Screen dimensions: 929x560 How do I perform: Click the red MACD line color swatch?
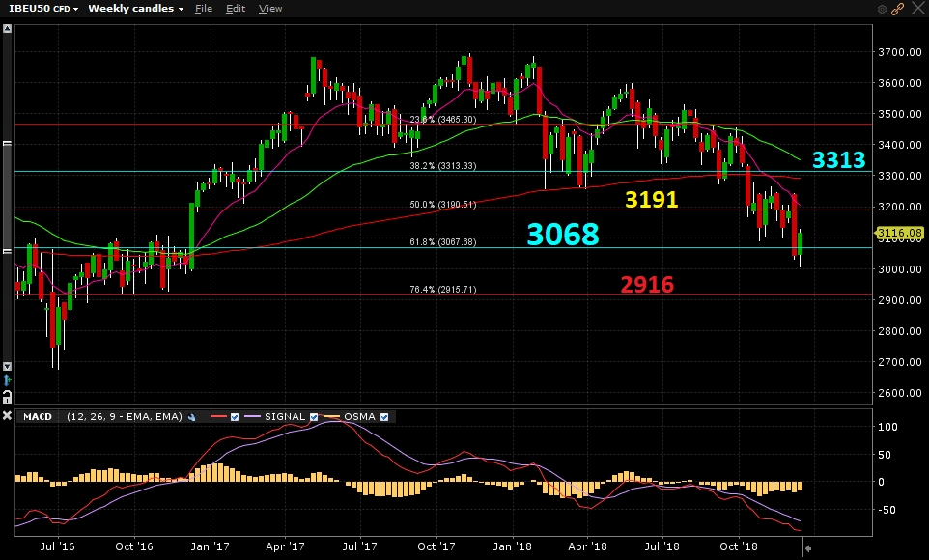tap(218, 417)
